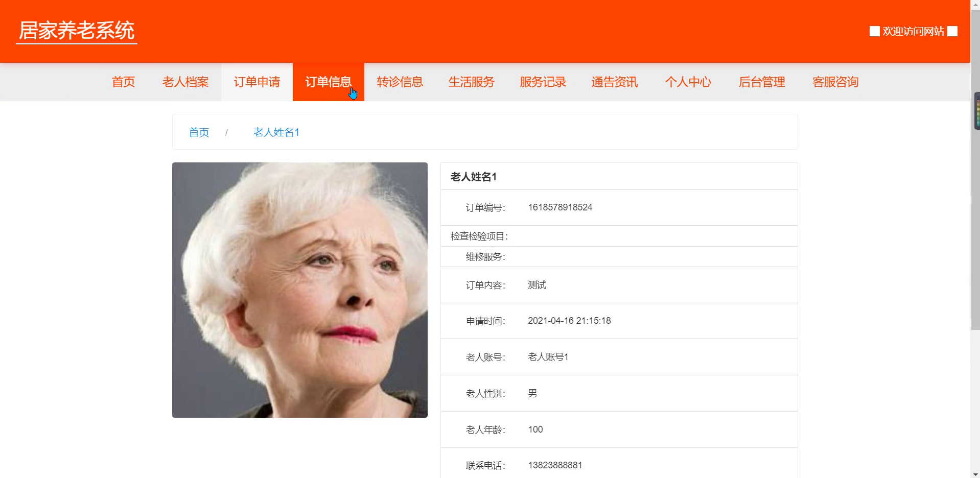The image size is (980, 478).
Task: Click the value 老人账号1
Action: [548, 357]
